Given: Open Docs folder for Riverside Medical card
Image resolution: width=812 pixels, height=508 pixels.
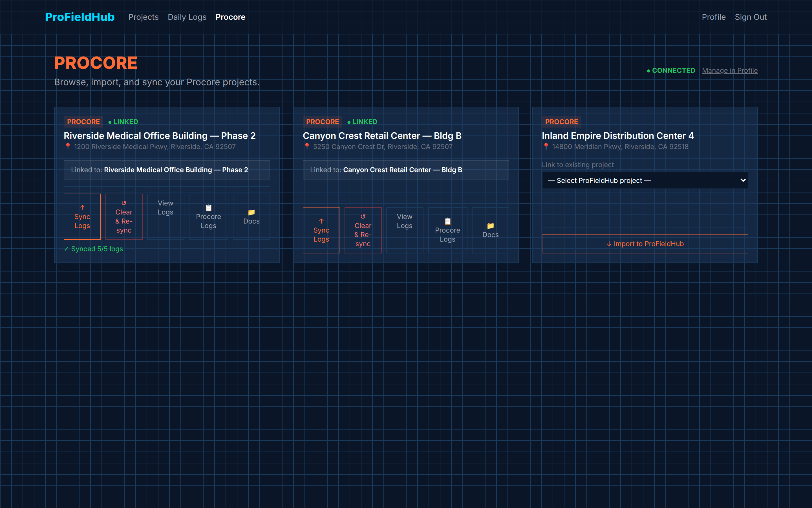Looking at the screenshot, I should tap(251, 216).
